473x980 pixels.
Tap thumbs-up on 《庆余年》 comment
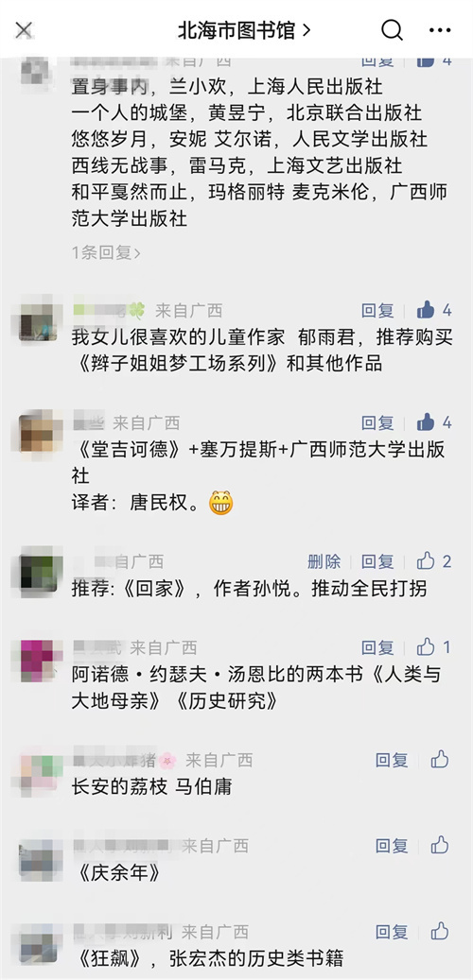coord(440,845)
